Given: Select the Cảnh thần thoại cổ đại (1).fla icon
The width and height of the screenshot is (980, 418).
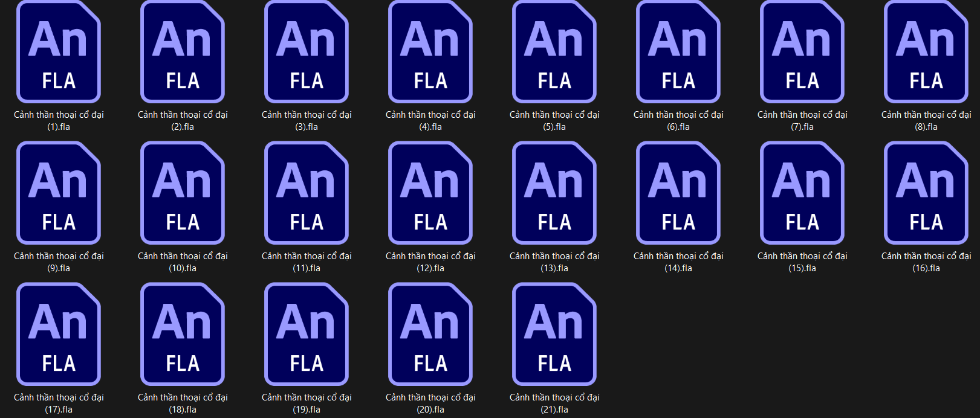Looking at the screenshot, I should [59, 52].
